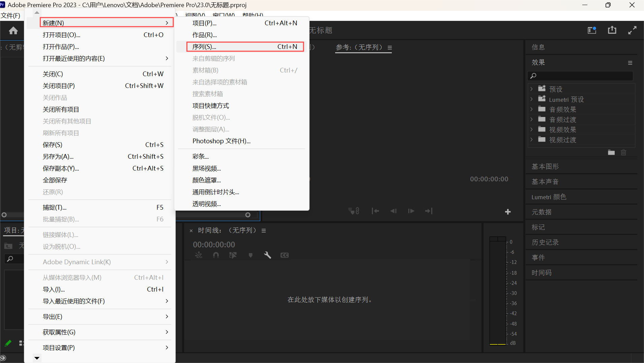Open 项目设置(P) submenu

pos(100,347)
